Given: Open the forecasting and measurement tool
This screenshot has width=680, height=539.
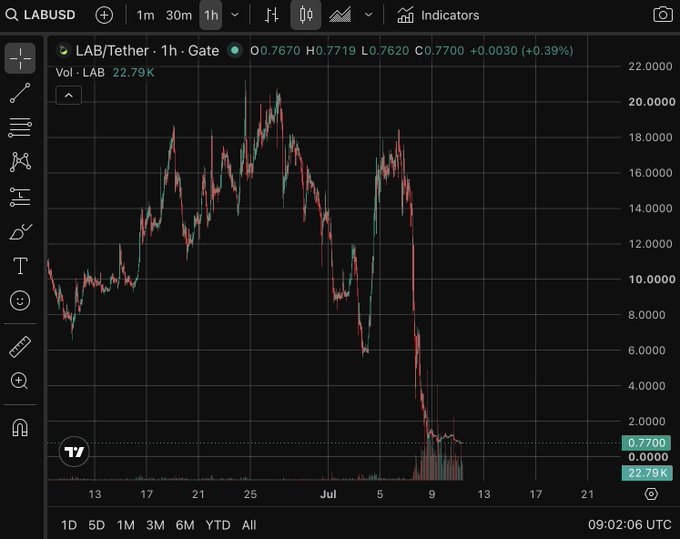Looking at the screenshot, I should pyautogui.click(x=20, y=197).
